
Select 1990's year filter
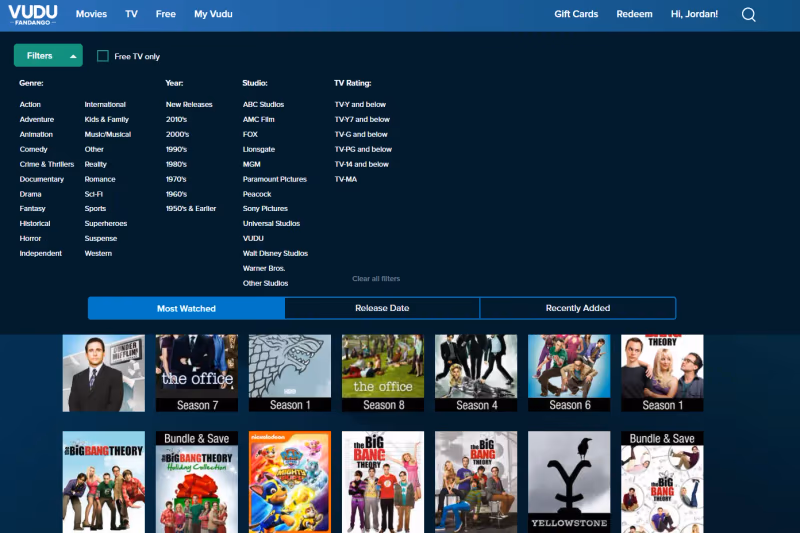tap(177, 149)
